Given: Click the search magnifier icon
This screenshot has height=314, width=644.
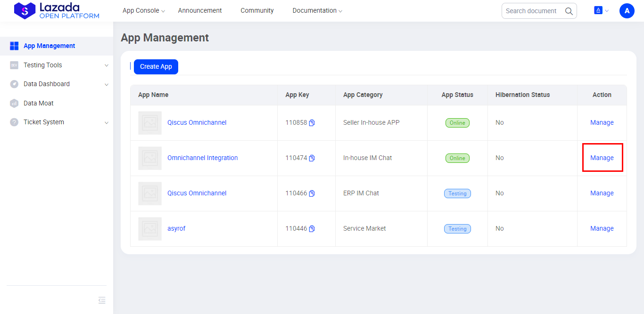Looking at the screenshot, I should tap(569, 11).
